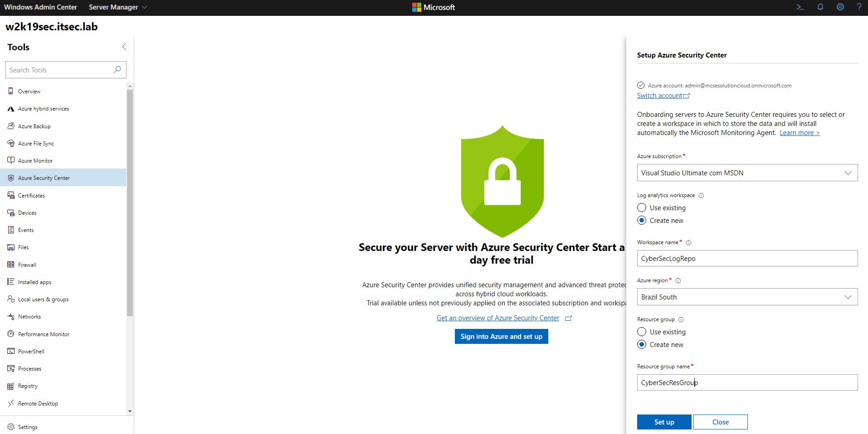Open the Azure region dropdown
Screen dimensions: 868x434
coord(747,297)
